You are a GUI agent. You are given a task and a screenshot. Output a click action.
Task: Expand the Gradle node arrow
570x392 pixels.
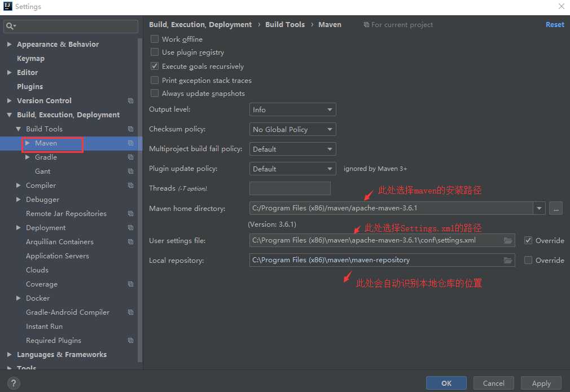click(27, 157)
